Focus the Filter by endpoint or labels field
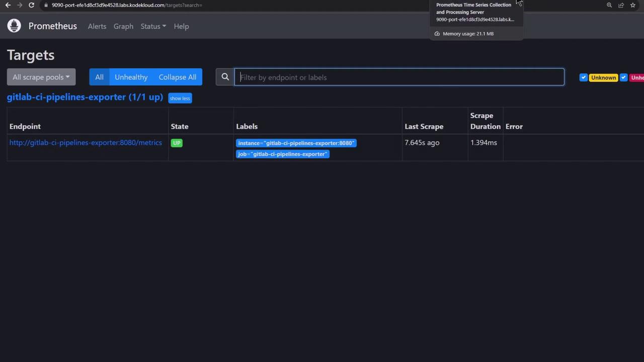Image resolution: width=644 pixels, height=362 pixels. 399,77
